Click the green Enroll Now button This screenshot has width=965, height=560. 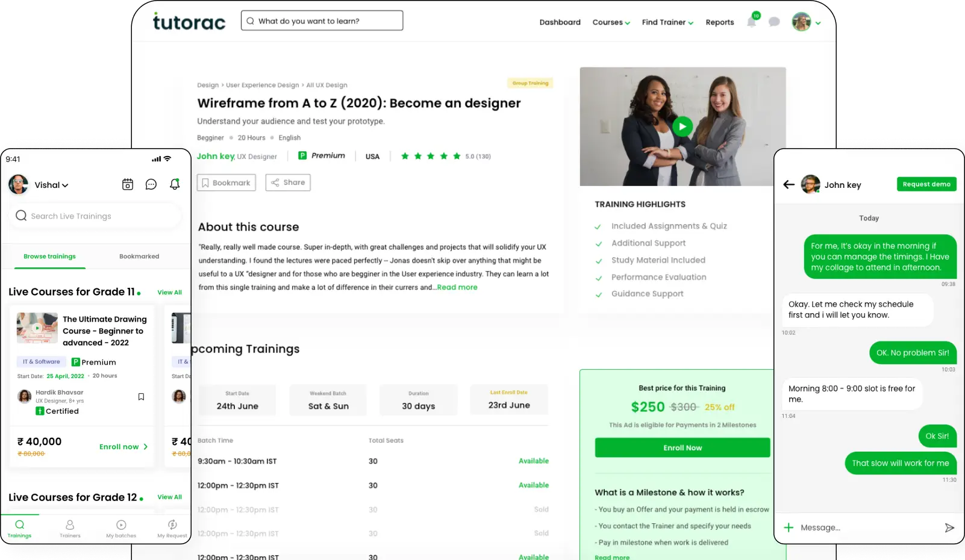pyautogui.click(x=682, y=447)
